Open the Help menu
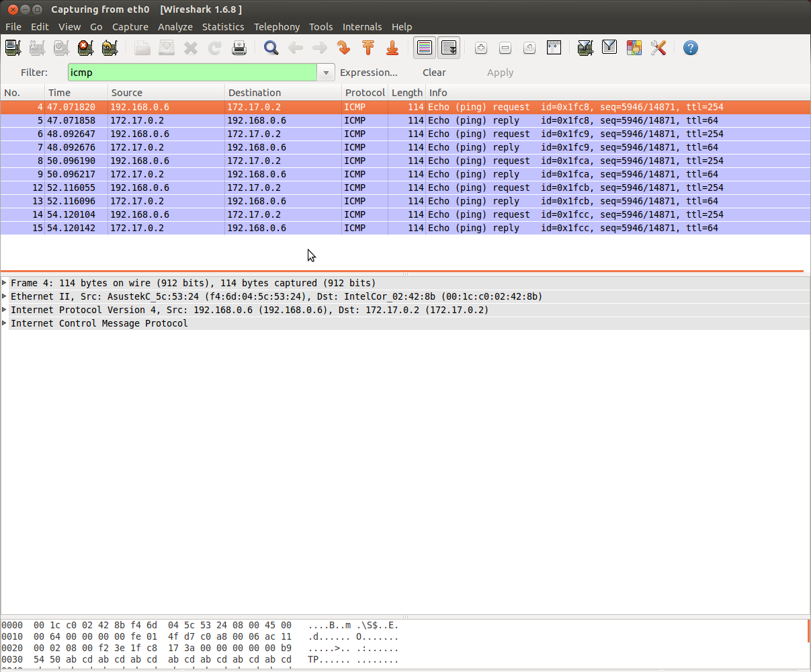 click(x=402, y=27)
